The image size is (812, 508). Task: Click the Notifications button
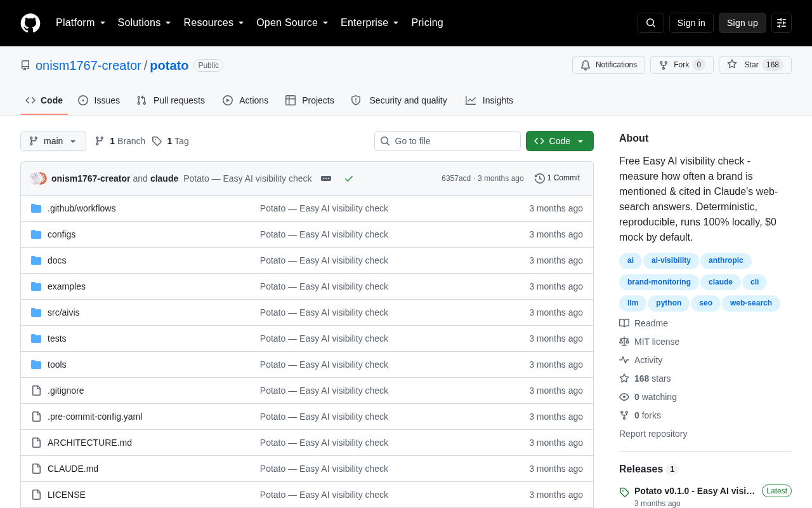click(608, 65)
